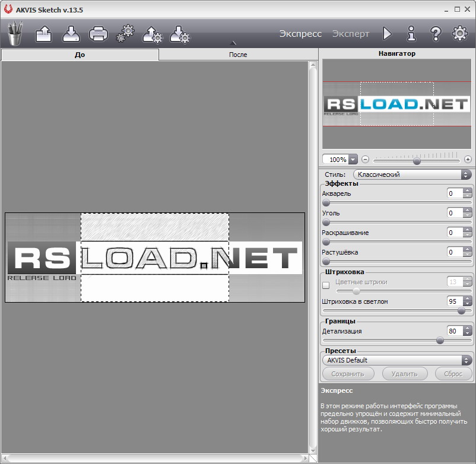
Task: Save the image with the download icon
Action: pyautogui.click(x=71, y=34)
